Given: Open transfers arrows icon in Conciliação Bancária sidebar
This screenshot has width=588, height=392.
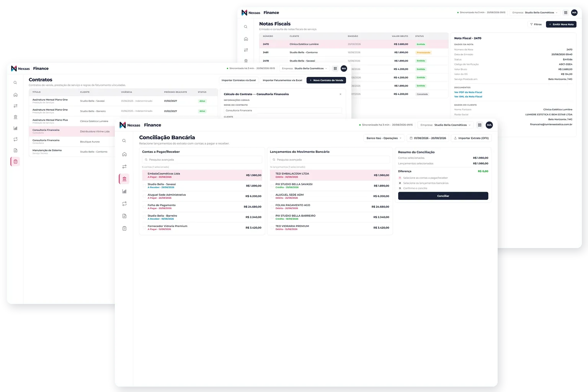Looking at the screenshot, I should (124, 167).
